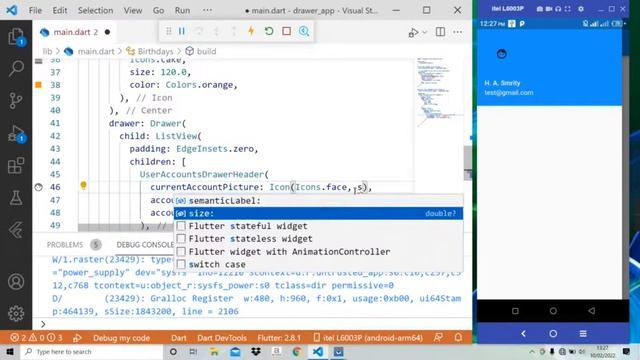The width and height of the screenshot is (640, 360).
Task: Open the Testing flask view
Action: (x=16, y=198)
